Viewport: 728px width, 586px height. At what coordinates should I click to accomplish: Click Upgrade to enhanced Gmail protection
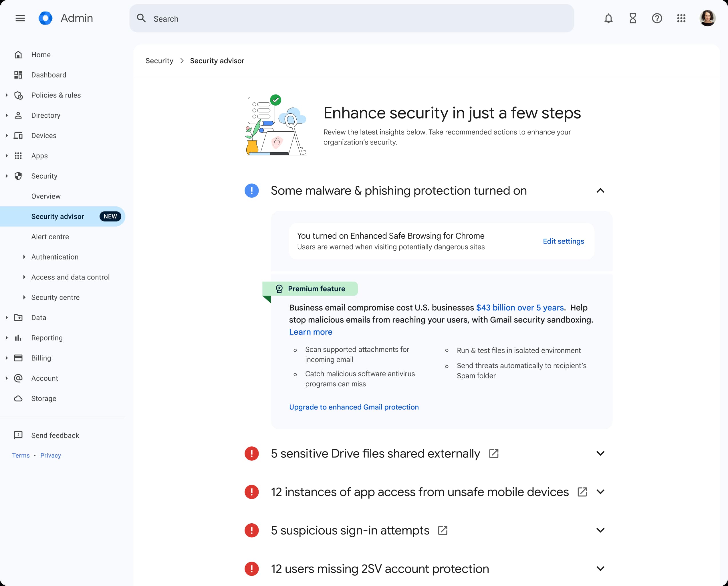pyautogui.click(x=354, y=407)
